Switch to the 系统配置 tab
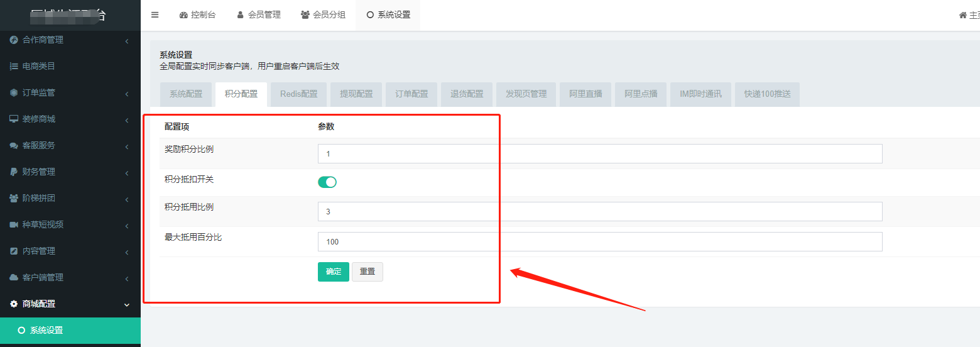The height and width of the screenshot is (347, 980). [x=186, y=94]
